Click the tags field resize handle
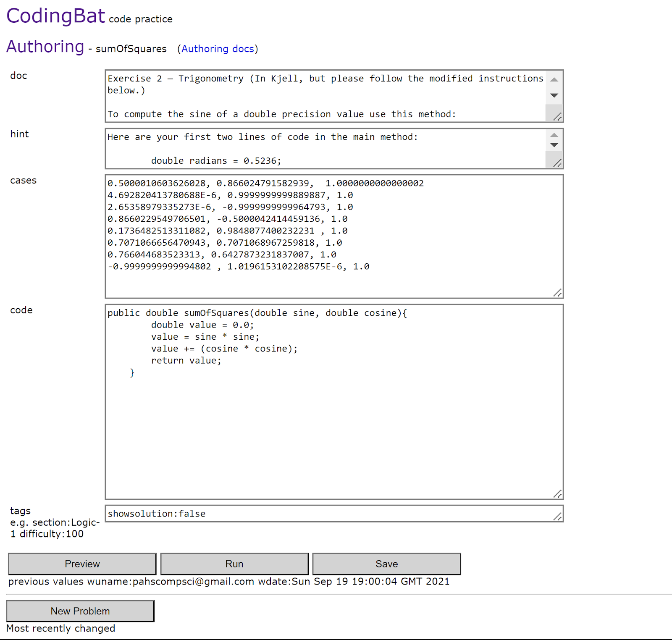Viewport: 672px width, 640px height. click(558, 517)
